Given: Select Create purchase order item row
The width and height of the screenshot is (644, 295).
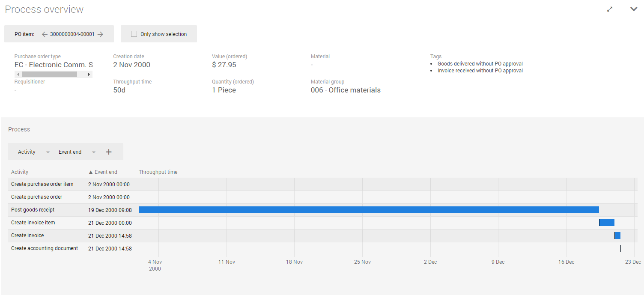Looking at the screenshot, I should (42, 184).
